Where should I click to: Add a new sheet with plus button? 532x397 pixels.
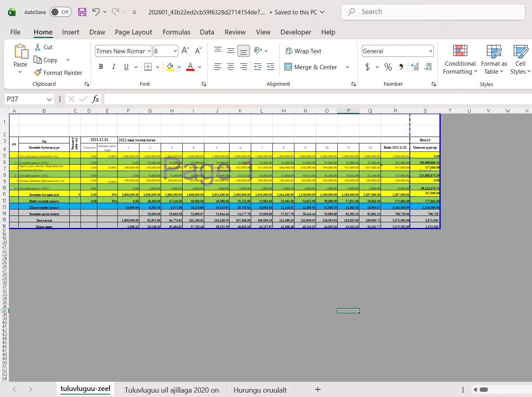[x=318, y=390]
